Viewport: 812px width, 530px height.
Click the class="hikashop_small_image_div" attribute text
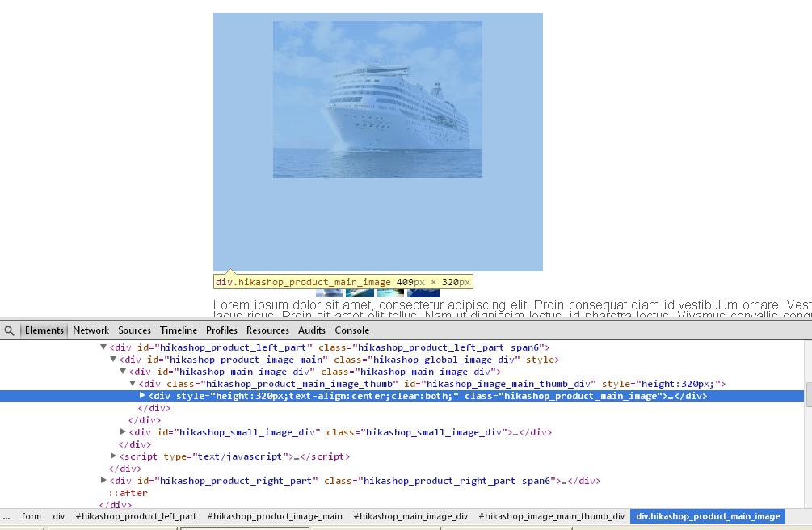pos(416,432)
